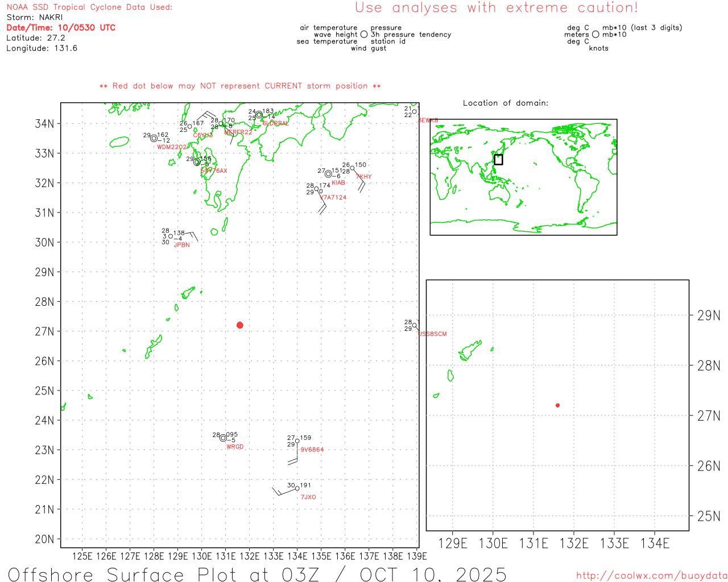Image resolution: width=728 pixels, height=582 pixels.
Task: Click the black domain box on world map
Action: click(498, 160)
